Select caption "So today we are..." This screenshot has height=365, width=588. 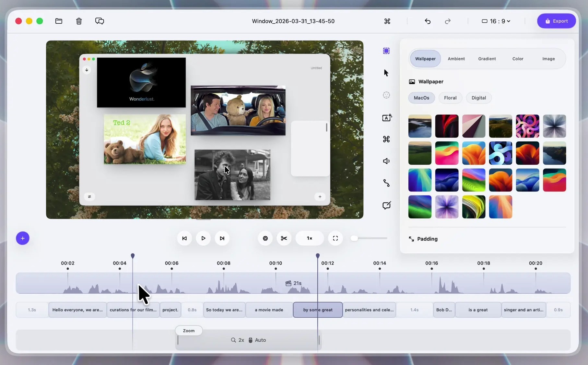tap(224, 310)
